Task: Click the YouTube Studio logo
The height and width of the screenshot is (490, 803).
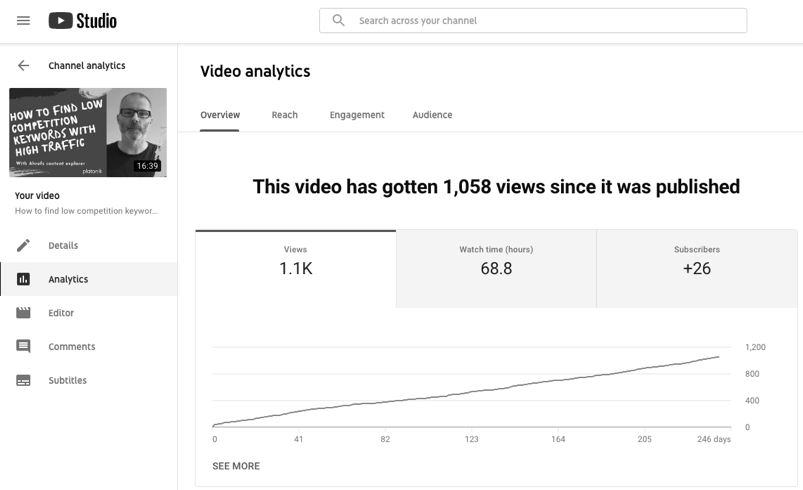Action: coord(82,21)
